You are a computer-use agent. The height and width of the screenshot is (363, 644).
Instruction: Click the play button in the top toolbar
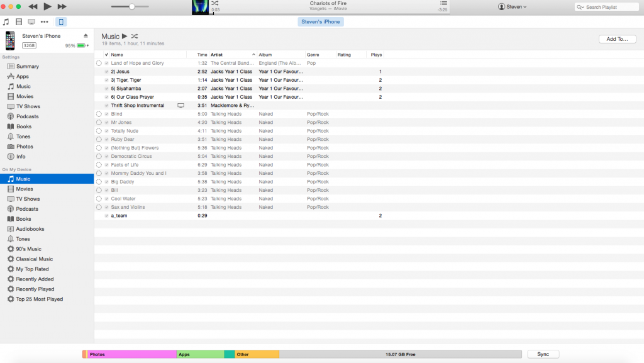tap(47, 6)
